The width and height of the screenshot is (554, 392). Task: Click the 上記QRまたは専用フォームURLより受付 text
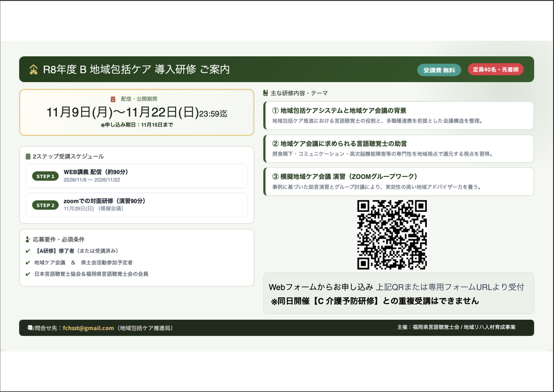[x=450, y=287]
